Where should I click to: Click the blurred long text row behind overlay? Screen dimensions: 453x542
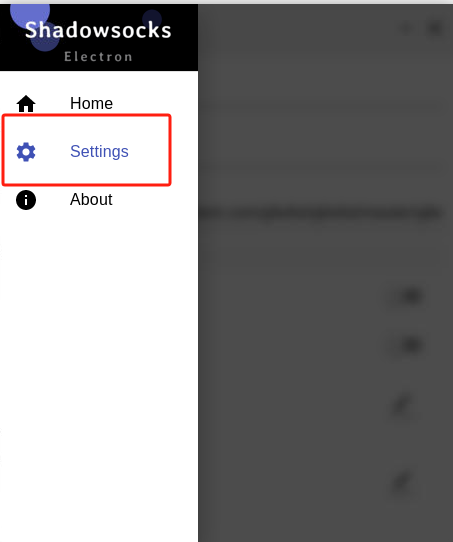(320, 213)
